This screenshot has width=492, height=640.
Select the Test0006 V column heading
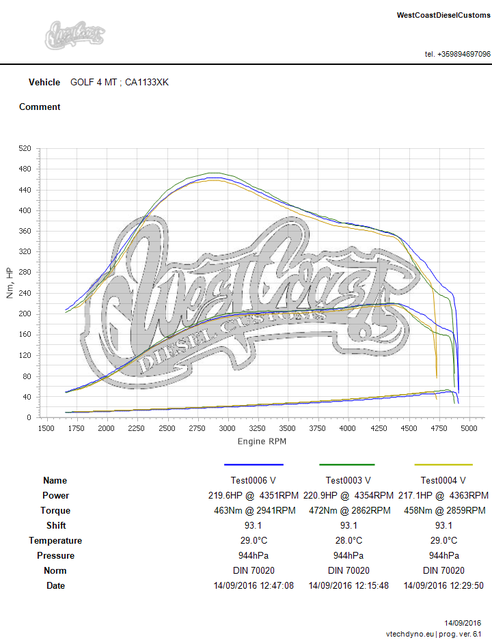click(x=253, y=480)
